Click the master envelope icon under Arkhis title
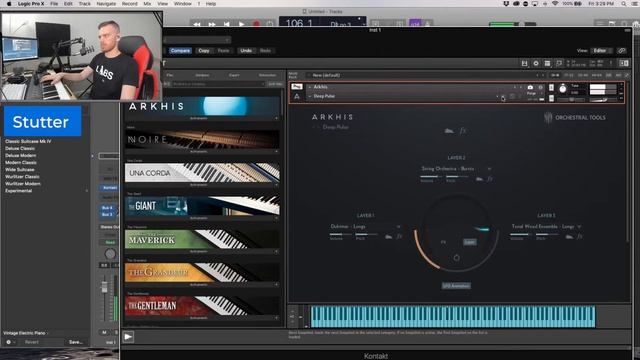 coord(449,131)
